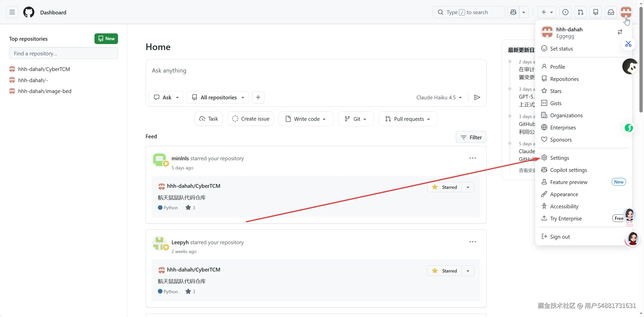Click the green New repository button
The height and width of the screenshot is (317, 644).
[106, 39]
